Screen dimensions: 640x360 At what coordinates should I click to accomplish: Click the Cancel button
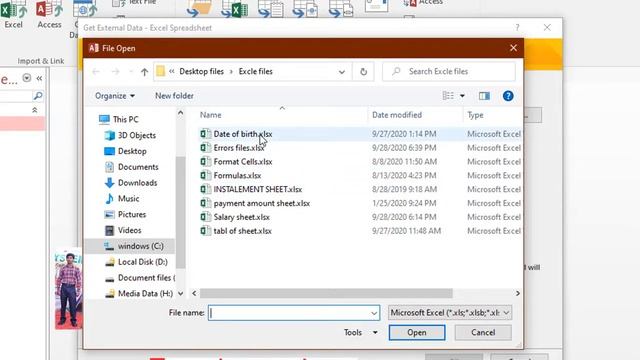(483, 333)
